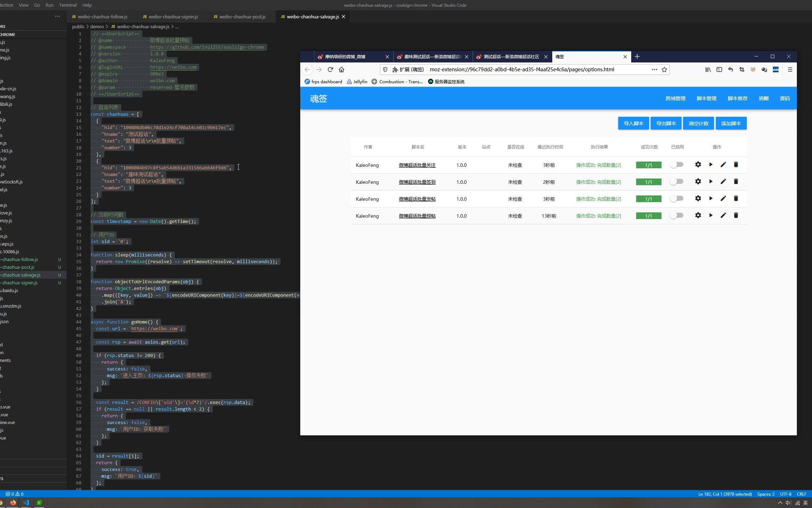Open the Terminal menu
This screenshot has height=508, width=812.
(68, 5)
